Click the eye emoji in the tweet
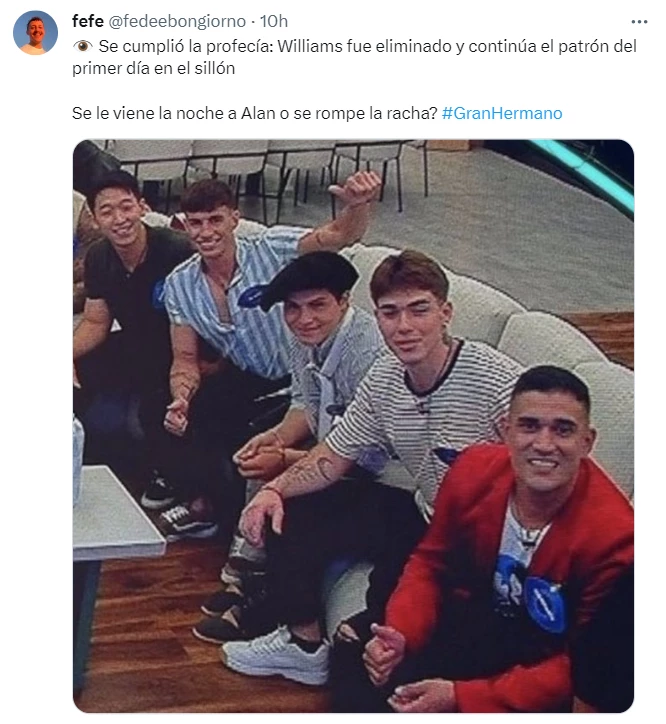This screenshot has height=724, width=666. click(83, 46)
